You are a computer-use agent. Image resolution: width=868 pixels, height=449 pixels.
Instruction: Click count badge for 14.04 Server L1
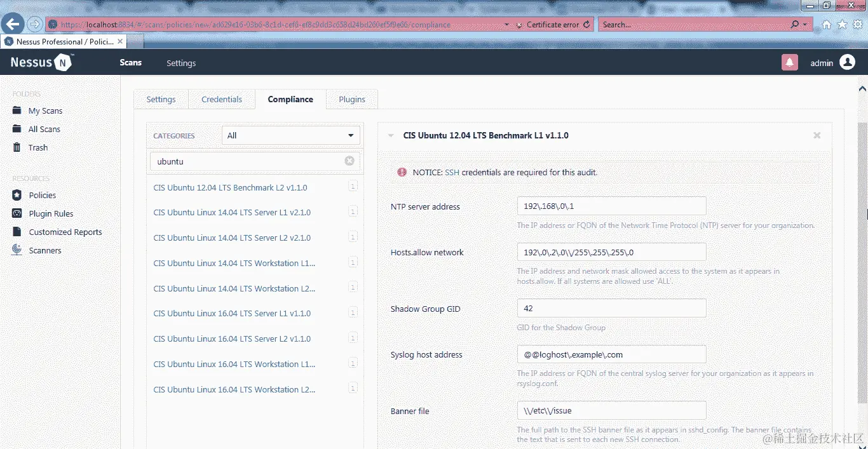pos(353,212)
